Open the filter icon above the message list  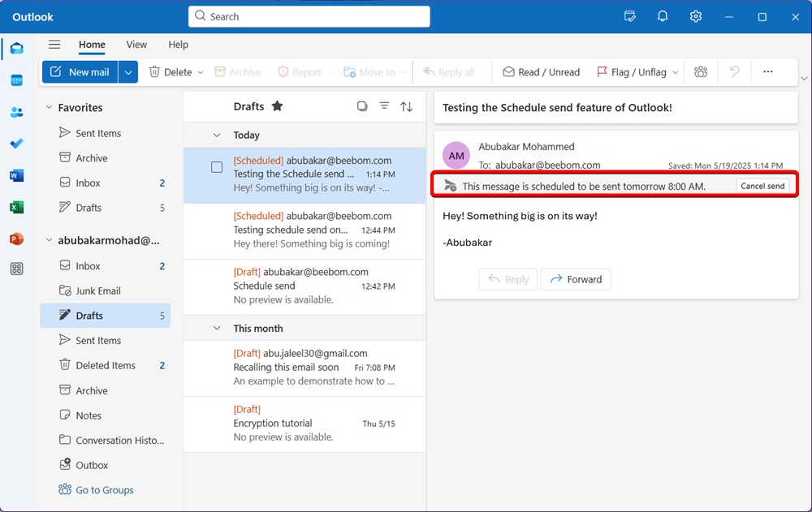point(384,105)
